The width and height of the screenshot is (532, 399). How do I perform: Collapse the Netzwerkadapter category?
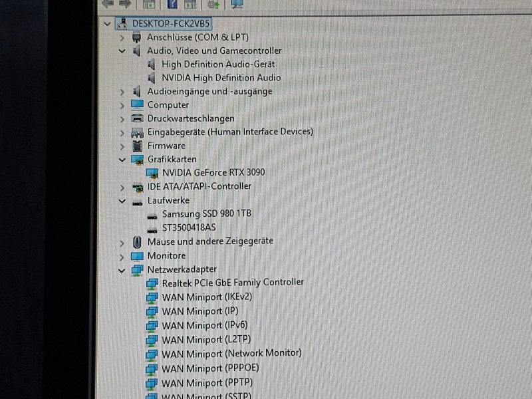[122, 270]
